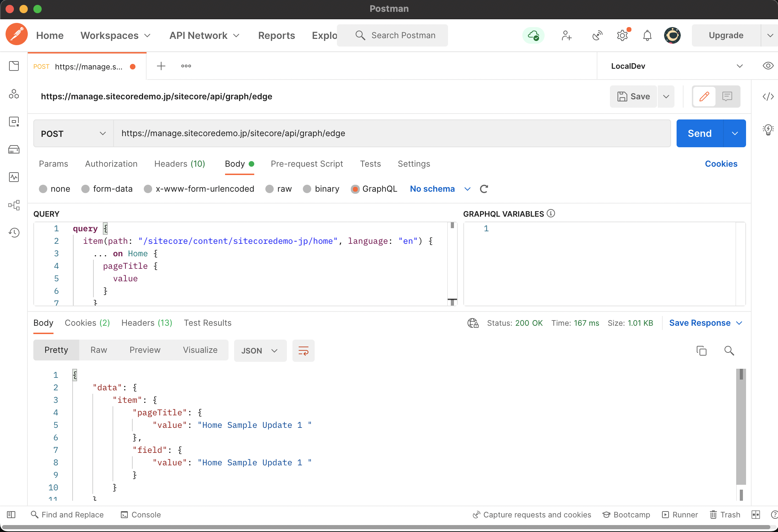Screen dimensions: 778x532
Task: Switch to the Params tab
Action: coord(53,164)
